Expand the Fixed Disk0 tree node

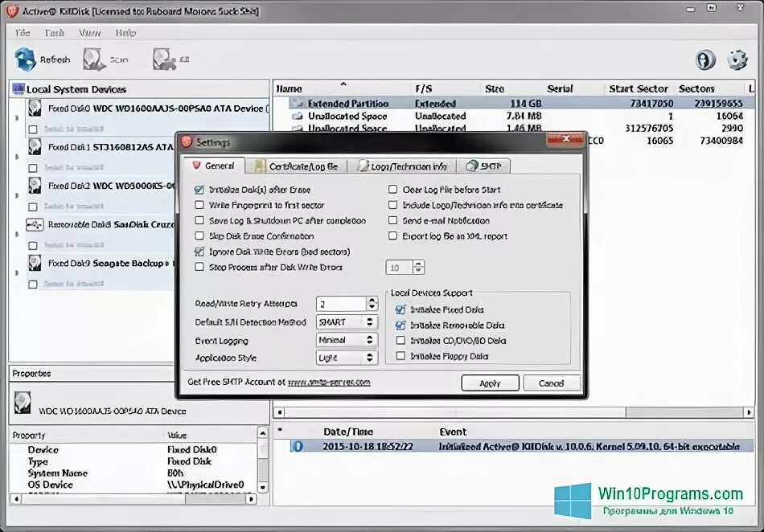pos(17,118)
